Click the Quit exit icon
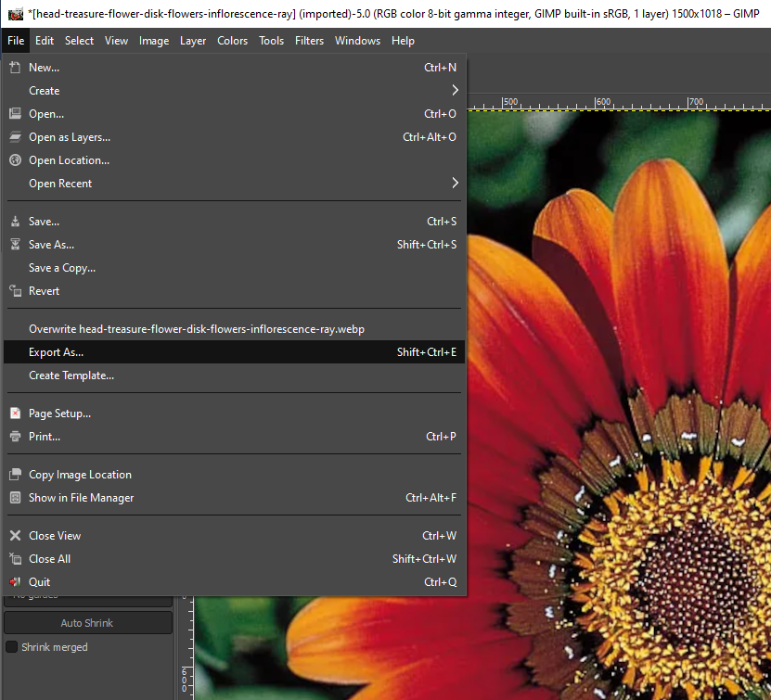771x700 pixels. pyautogui.click(x=15, y=581)
